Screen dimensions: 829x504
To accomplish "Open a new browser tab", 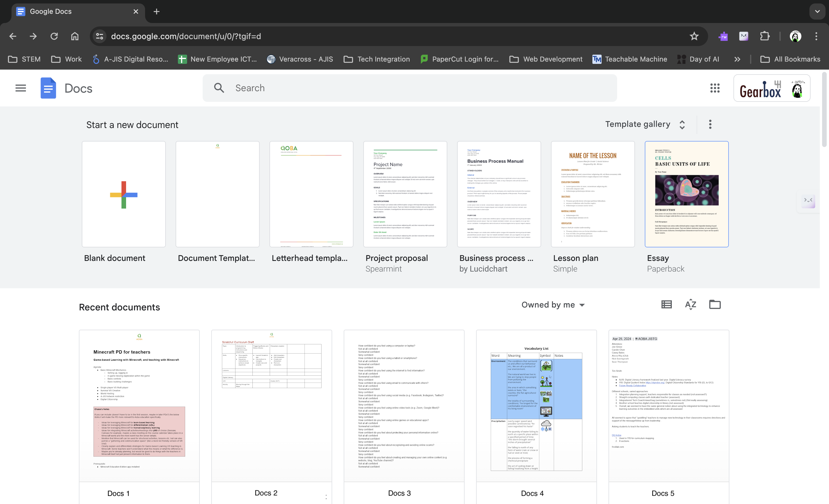I will click(x=157, y=12).
